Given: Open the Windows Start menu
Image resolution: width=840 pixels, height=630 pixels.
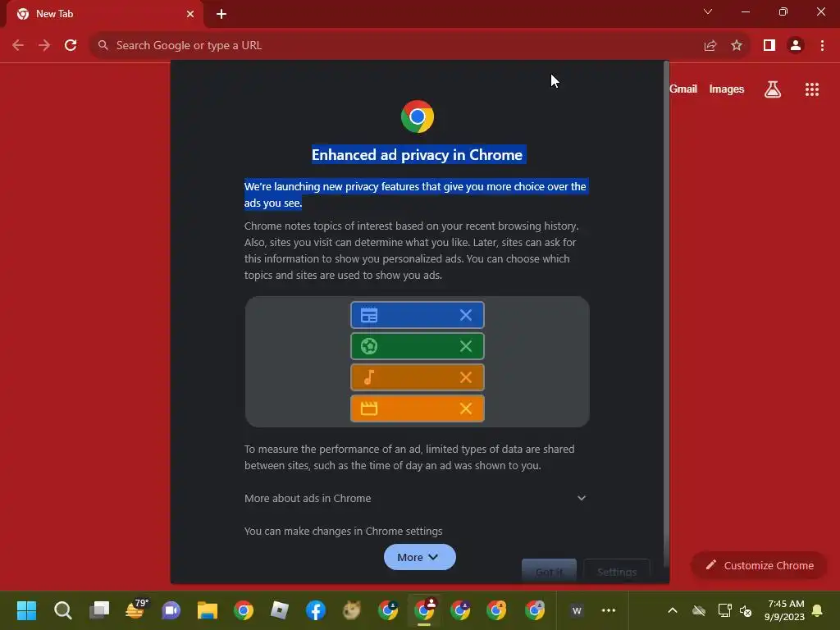Looking at the screenshot, I should (26, 610).
